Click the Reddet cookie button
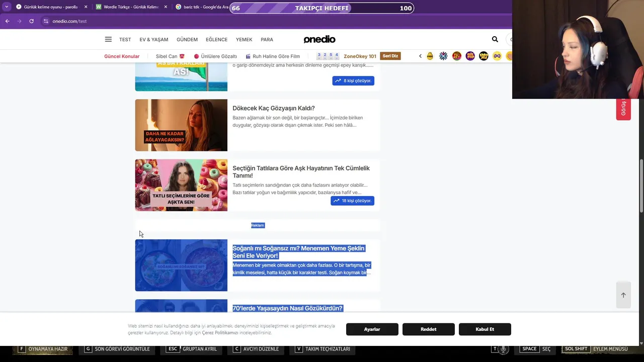The width and height of the screenshot is (644, 362). [x=429, y=329]
